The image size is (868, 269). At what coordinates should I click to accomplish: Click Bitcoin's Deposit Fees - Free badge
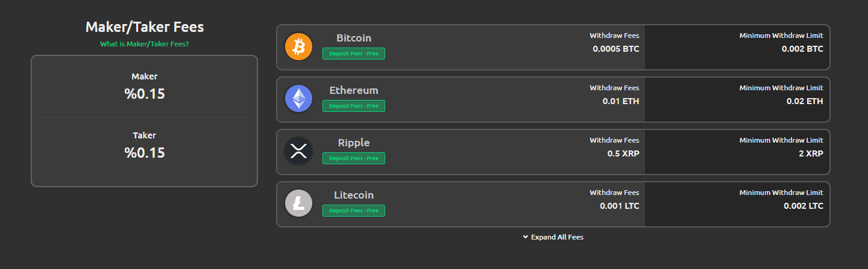(x=354, y=54)
